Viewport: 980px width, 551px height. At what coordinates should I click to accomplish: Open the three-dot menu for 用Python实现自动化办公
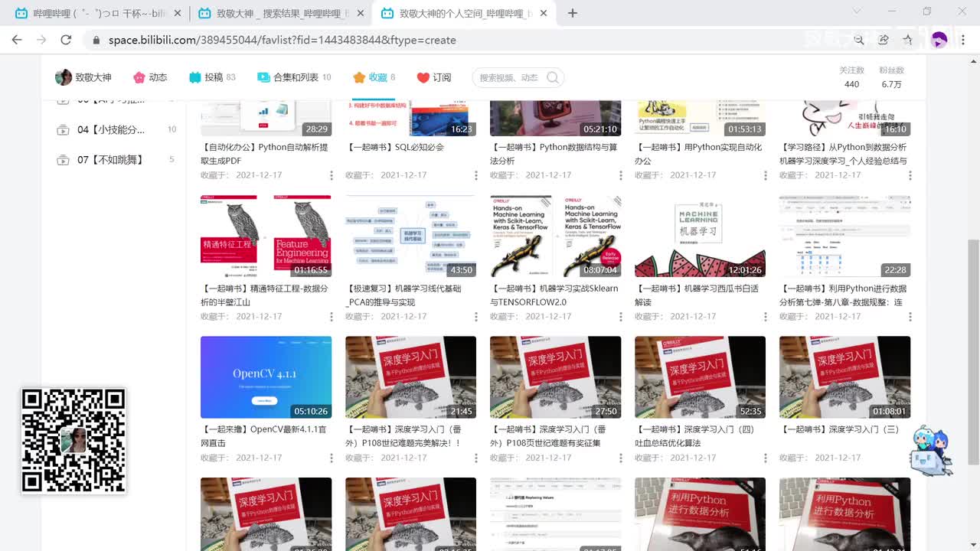click(x=766, y=175)
